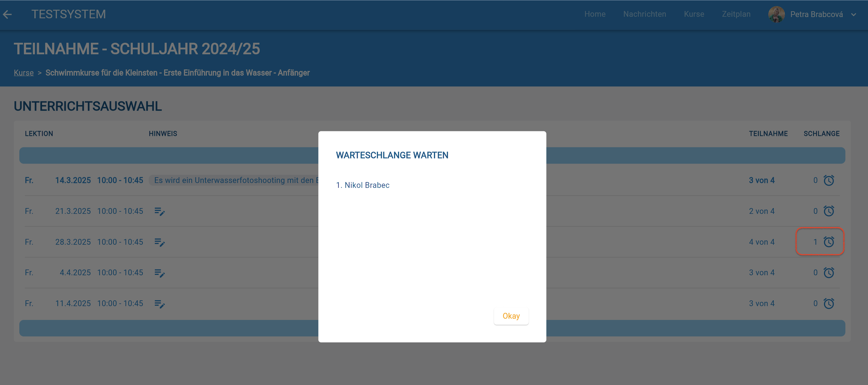Open waiting queue clock for 11.4.2025 lesson
Viewport: 868px width, 385px height.
tap(829, 304)
